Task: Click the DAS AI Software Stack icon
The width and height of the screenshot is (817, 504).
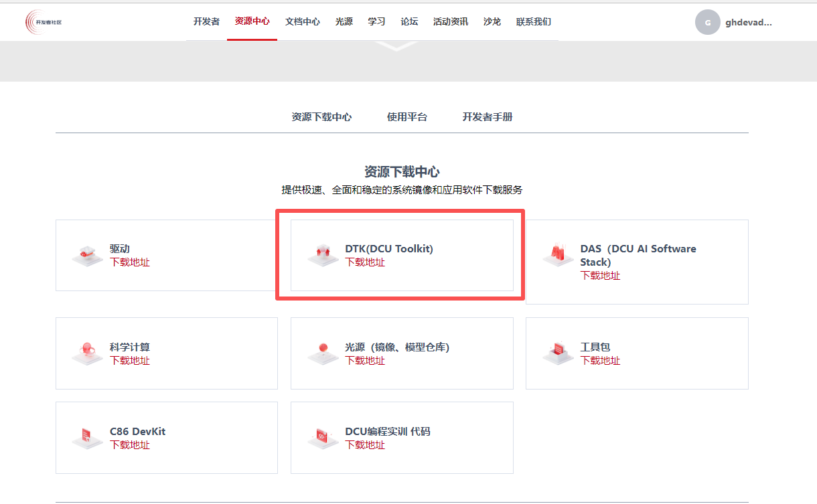Action: [x=558, y=256]
